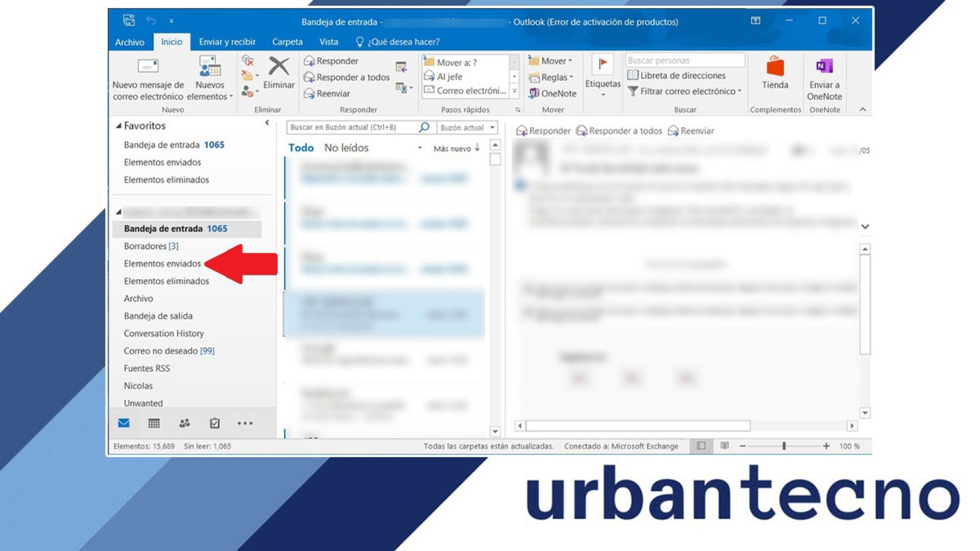Open the Archivo tab
The image size is (980, 551).
[x=129, y=41]
